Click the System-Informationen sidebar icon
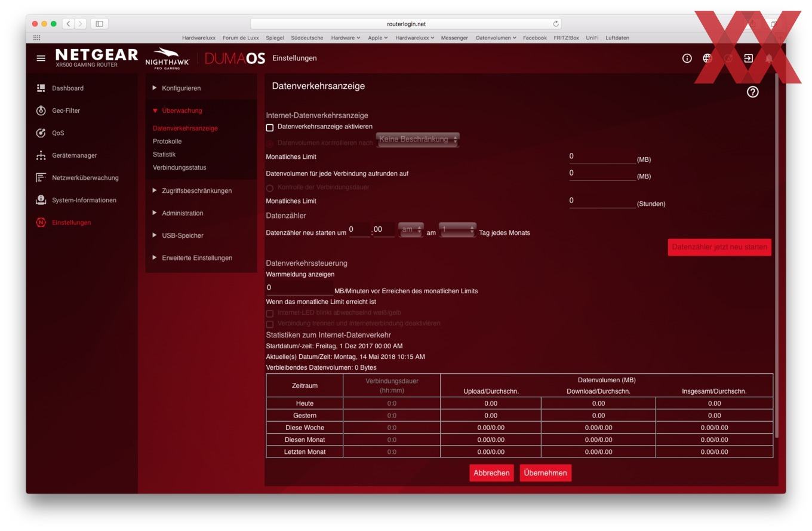The image size is (812, 531). [41, 200]
